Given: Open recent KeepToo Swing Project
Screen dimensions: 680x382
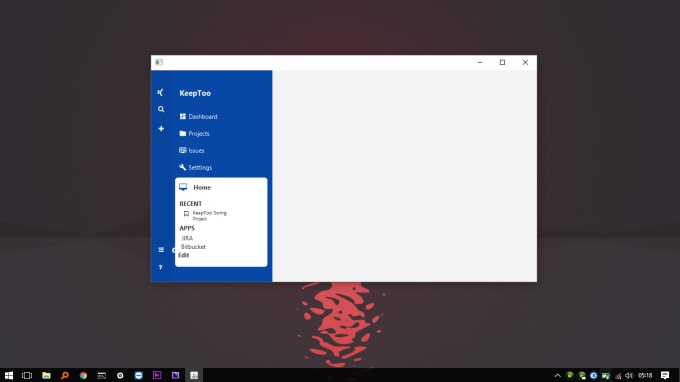Looking at the screenshot, I should click(x=209, y=216).
